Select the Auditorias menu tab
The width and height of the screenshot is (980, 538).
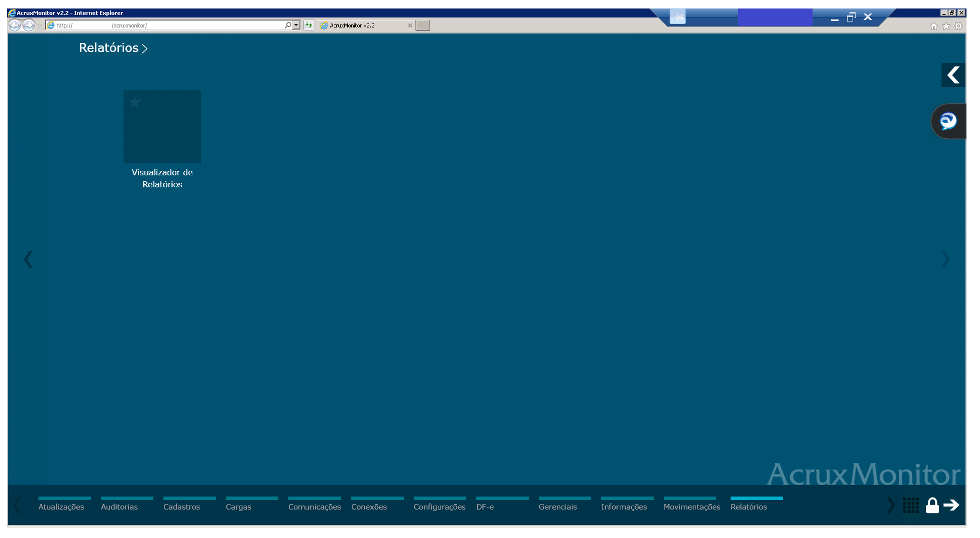[x=127, y=505]
